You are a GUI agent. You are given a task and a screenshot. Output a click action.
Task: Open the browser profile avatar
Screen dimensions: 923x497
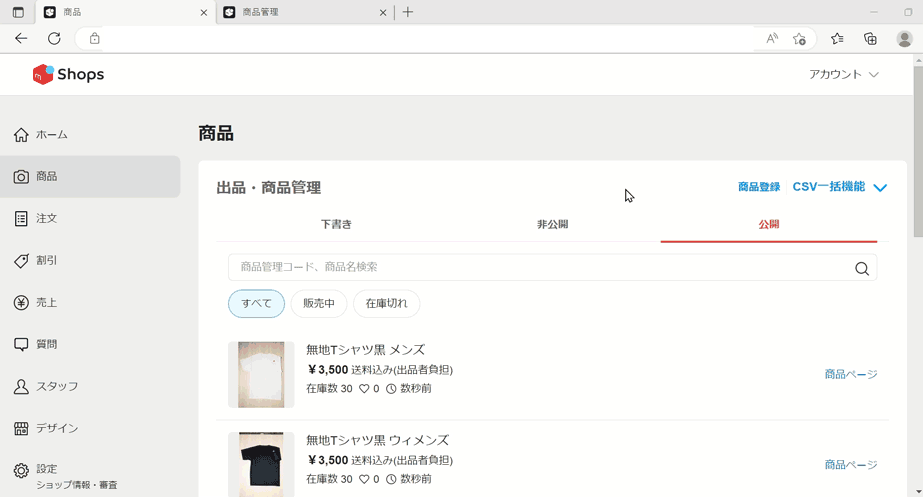904,38
